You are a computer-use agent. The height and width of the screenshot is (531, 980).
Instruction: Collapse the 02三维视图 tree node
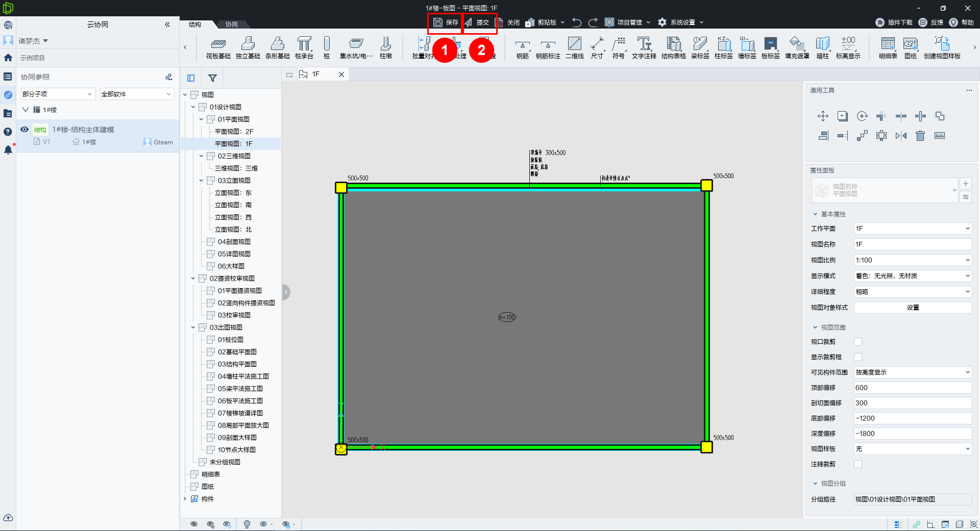[201, 156]
